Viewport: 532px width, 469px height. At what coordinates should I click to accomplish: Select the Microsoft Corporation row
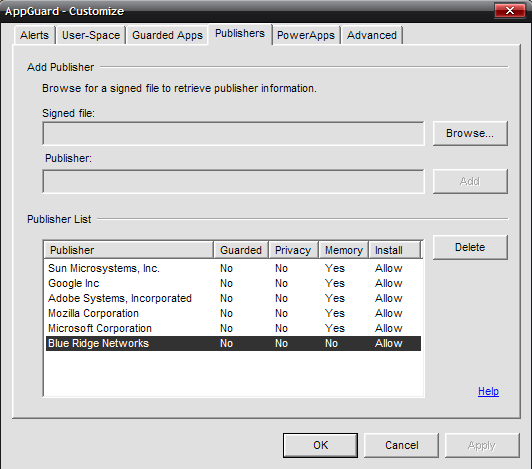(233, 328)
